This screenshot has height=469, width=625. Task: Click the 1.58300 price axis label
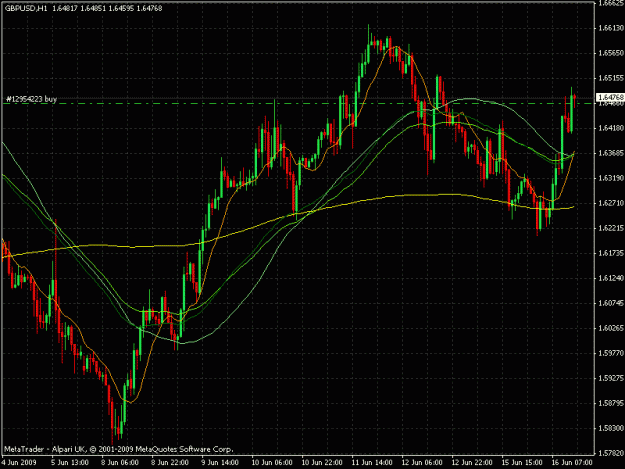[x=611, y=428]
